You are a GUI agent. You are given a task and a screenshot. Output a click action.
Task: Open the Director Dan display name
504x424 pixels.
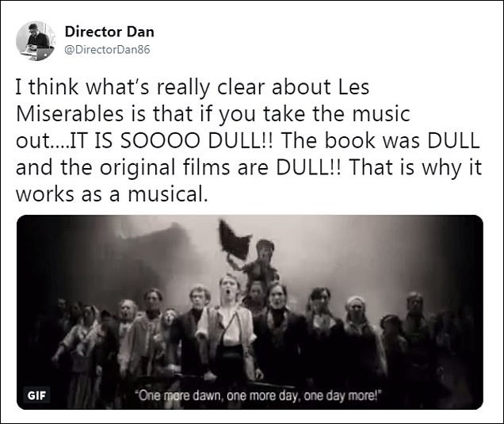(109, 32)
